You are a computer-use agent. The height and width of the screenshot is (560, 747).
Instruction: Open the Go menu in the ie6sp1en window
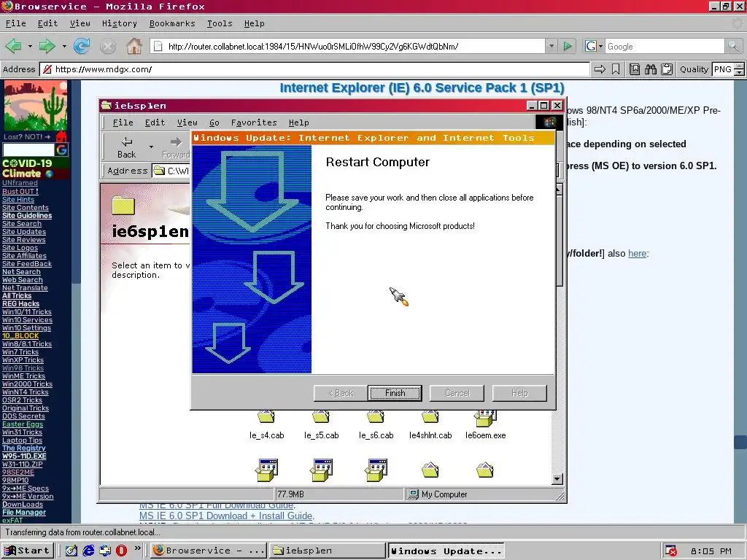(x=214, y=122)
